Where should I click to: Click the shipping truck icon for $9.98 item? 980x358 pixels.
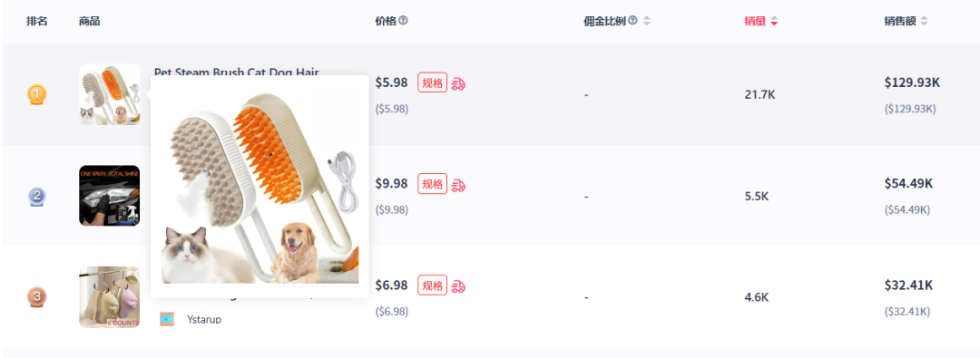pyautogui.click(x=458, y=185)
